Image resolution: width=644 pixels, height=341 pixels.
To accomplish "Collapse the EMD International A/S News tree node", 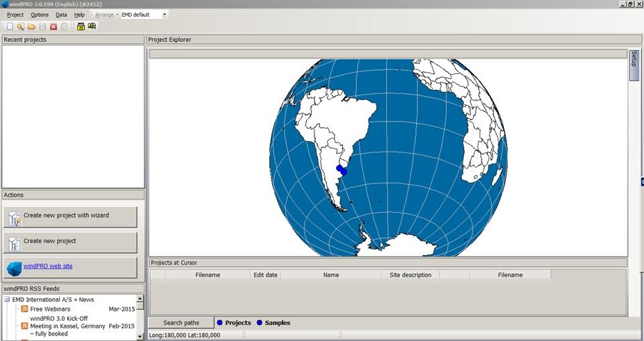I will pyautogui.click(x=7, y=299).
